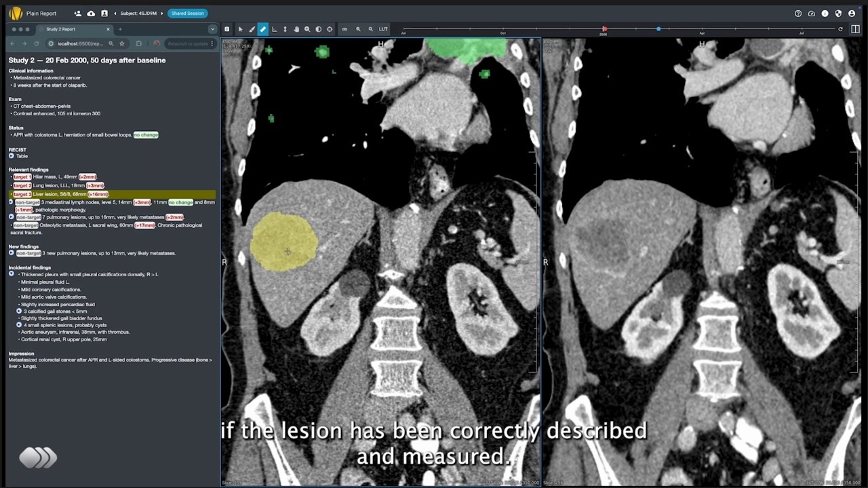Viewport: 868px width, 488px height.
Task: Expand the RECIST Table section
Action: [12, 156]
